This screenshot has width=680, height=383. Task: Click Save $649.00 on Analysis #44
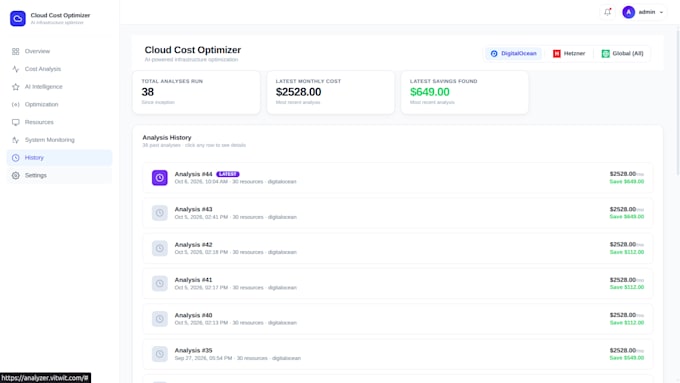tap(627, 182)
